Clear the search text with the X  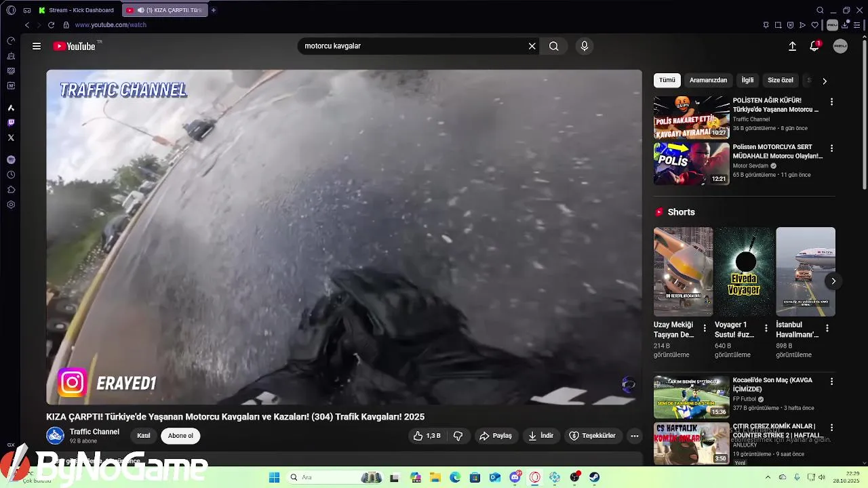click(532, 46)
